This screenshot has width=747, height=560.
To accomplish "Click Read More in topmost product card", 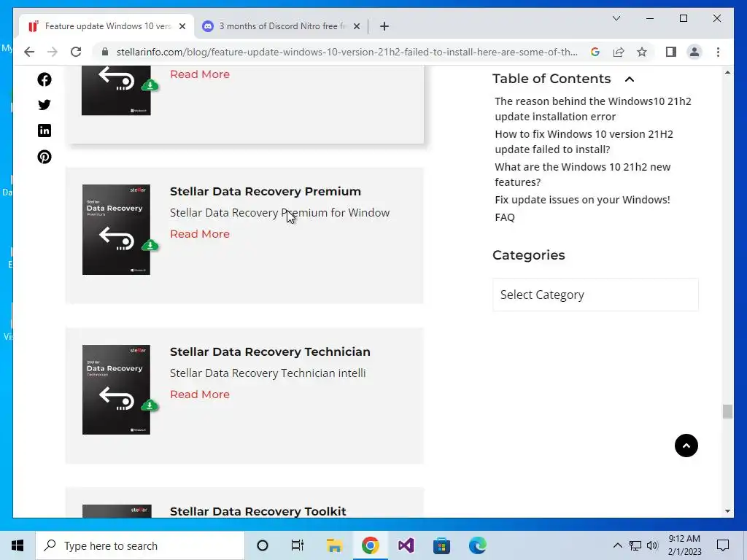I will (x=200, y=74).
